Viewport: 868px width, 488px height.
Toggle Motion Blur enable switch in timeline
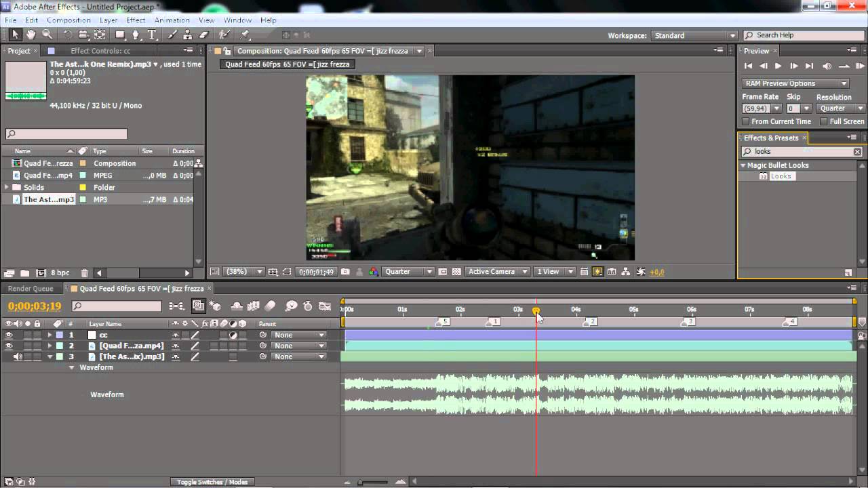coord(270,306)
